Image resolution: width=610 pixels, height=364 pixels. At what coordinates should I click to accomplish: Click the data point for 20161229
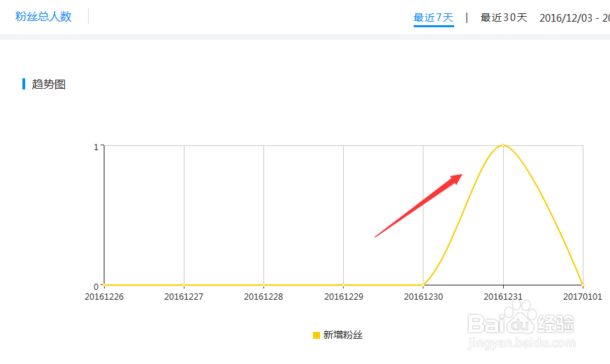click(x=344, y=285)
